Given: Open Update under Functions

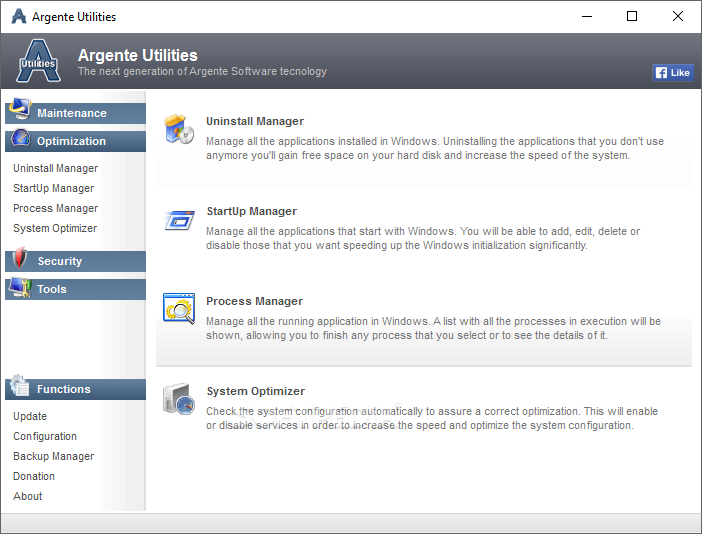Looking at the screenshot, I should click(x=30, y=416).
